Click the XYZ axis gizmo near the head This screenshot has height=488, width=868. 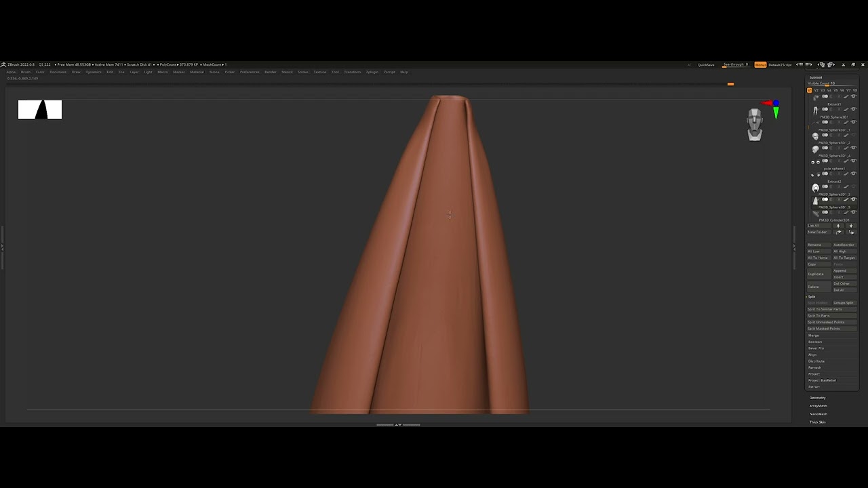pos(772,108)
